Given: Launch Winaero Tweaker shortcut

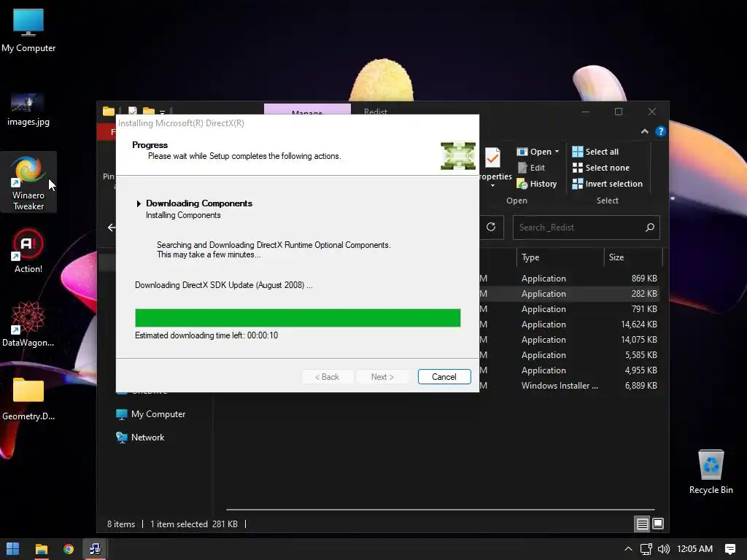Looking at the screenshot, I should tap(28, 183).
